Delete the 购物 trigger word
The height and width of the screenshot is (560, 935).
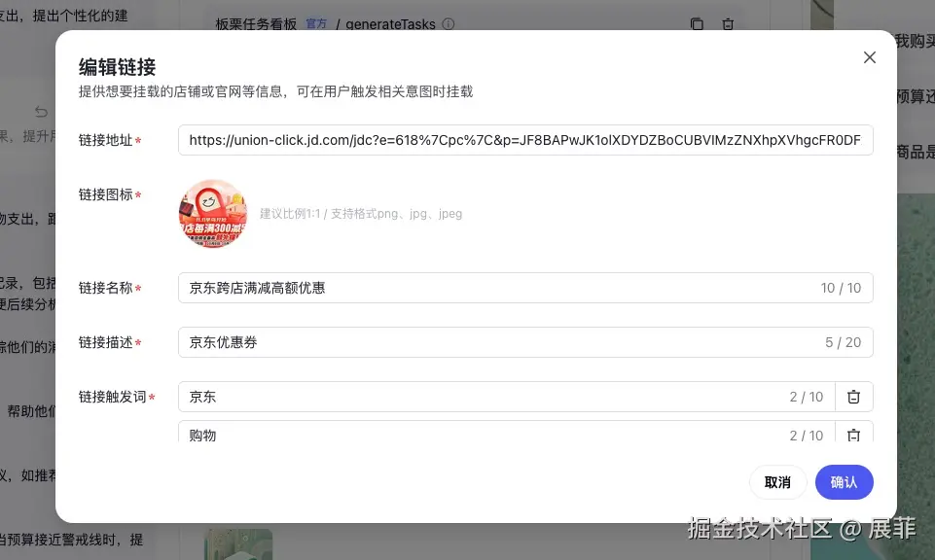[x=854, y=435]
